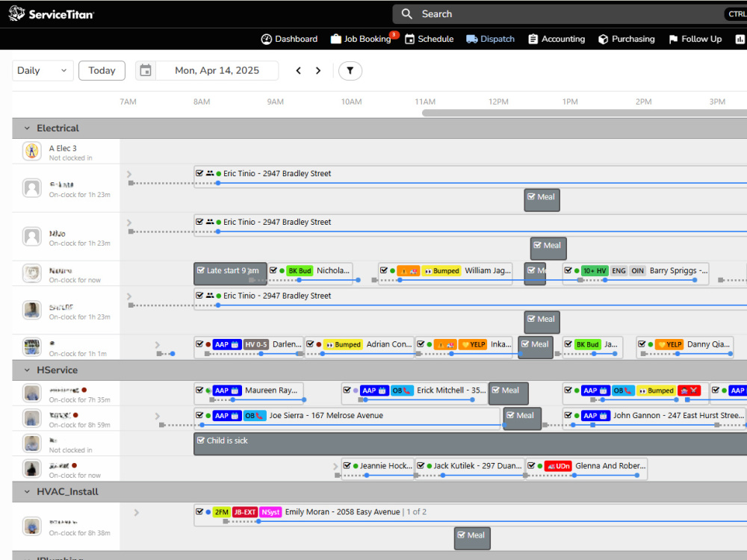Expand arrow on the Emily Moran row
The height and width of the screenshot is (560, 747).
pos(137,513)
